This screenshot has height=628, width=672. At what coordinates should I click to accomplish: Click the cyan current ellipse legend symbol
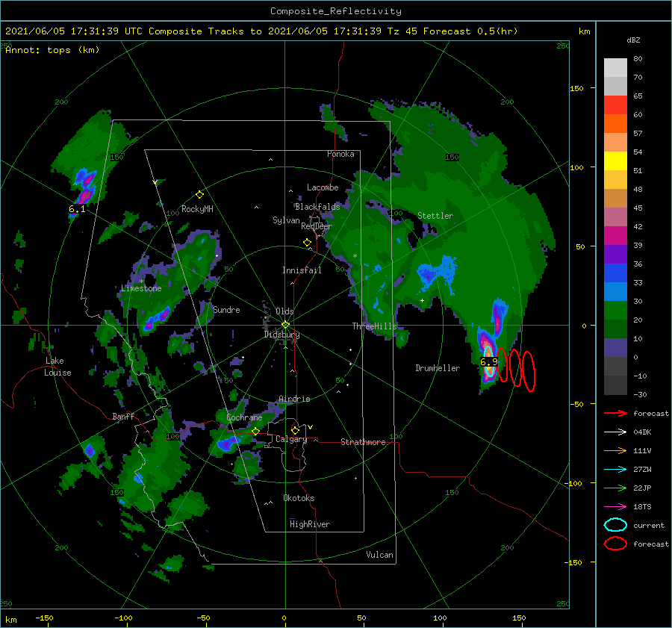615,525
